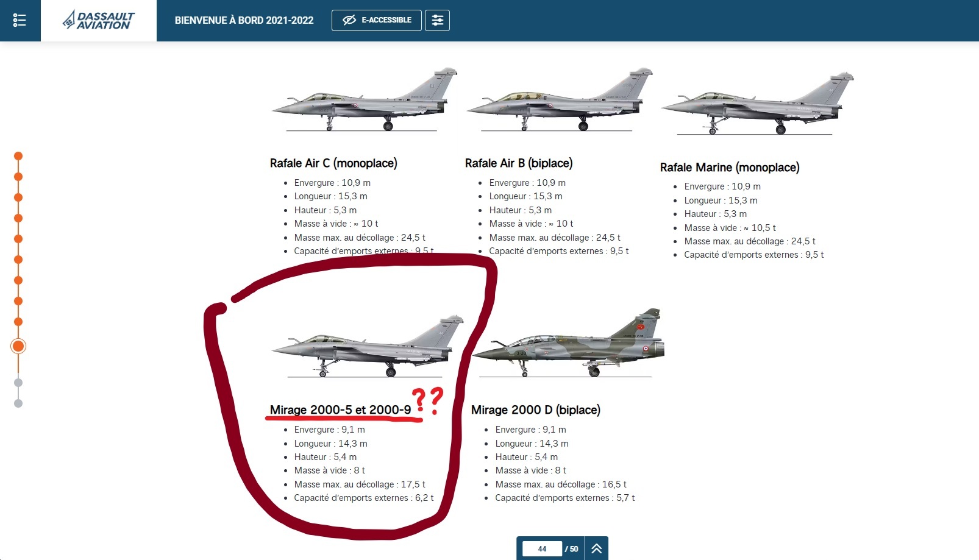
Task: Select the fifth orange timeline dot
Action: tap(18, 239)
